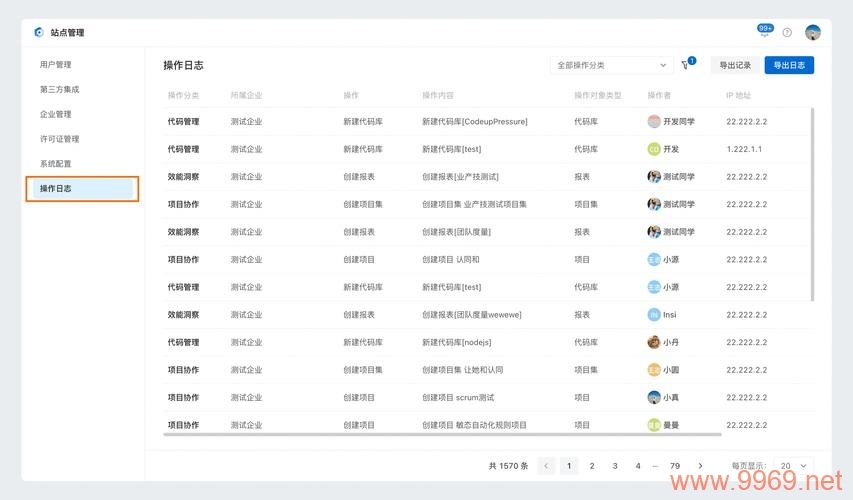This screenshot has height=500, width=853.
Task: Click the IP 地址 column header
Action: [x=738, y=95]
